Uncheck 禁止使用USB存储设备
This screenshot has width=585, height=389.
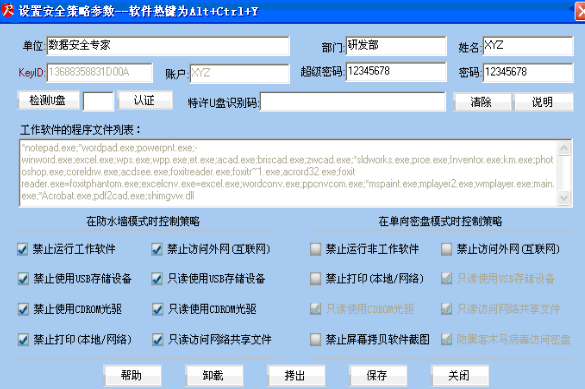(23, 279)
